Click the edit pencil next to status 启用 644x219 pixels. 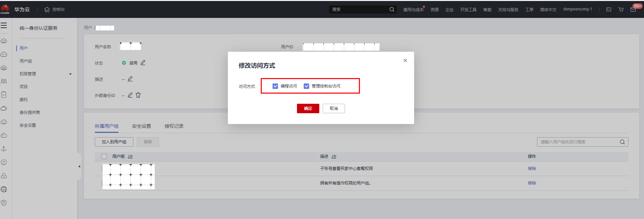[x=143, y=63]
